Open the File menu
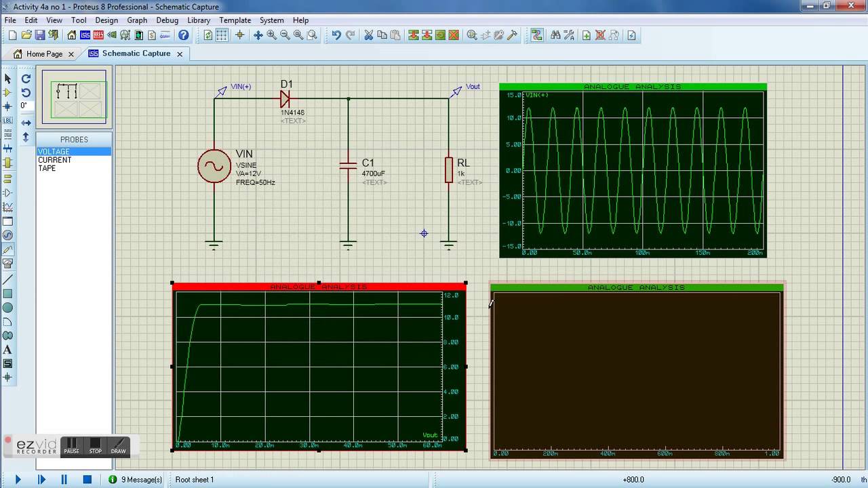Viewport: 868px width, 488px height. tap(10, 20)
